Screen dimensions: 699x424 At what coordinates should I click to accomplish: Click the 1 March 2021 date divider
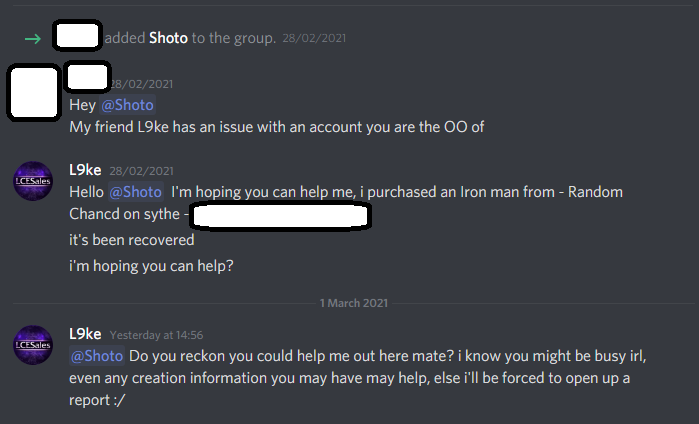click(x=354, y=303)
